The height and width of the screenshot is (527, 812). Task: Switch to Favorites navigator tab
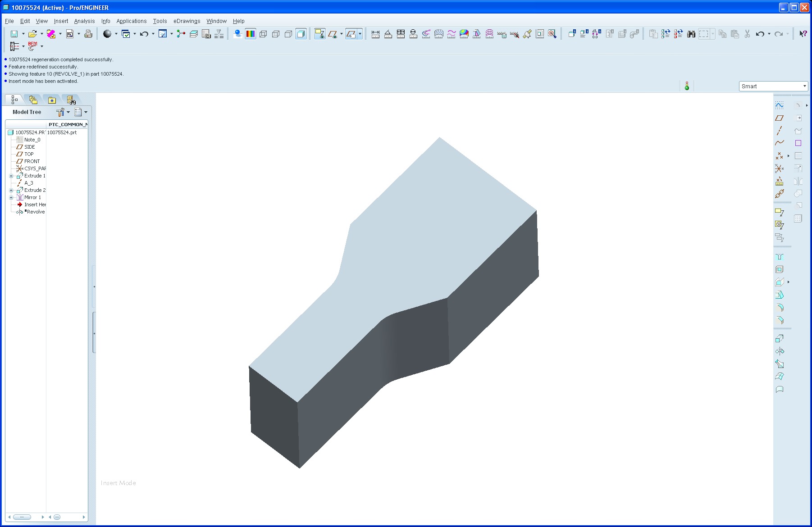(x=52, y=100)
